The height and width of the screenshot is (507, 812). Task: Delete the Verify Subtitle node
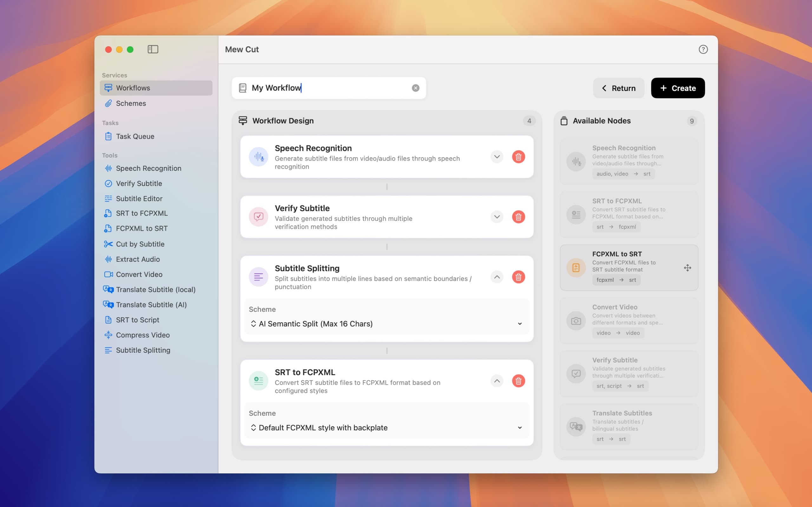(x=518, y=217)
